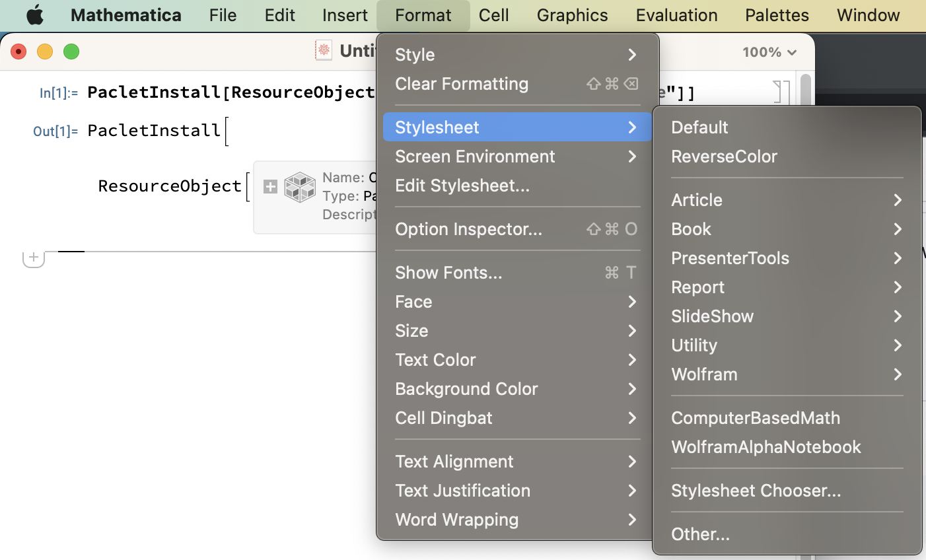Open the Apple menu
The height and width of the screenshot is (560, 926).
coord(34,15)
